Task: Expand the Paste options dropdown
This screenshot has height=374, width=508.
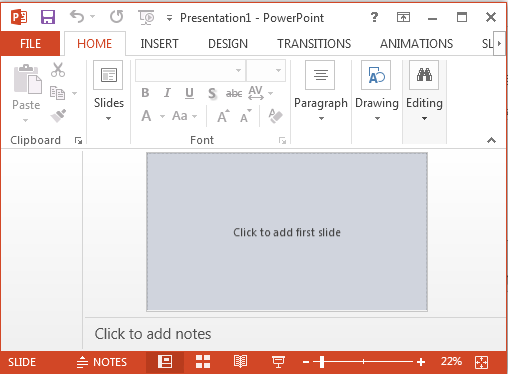Action: (x=26, y=120)
